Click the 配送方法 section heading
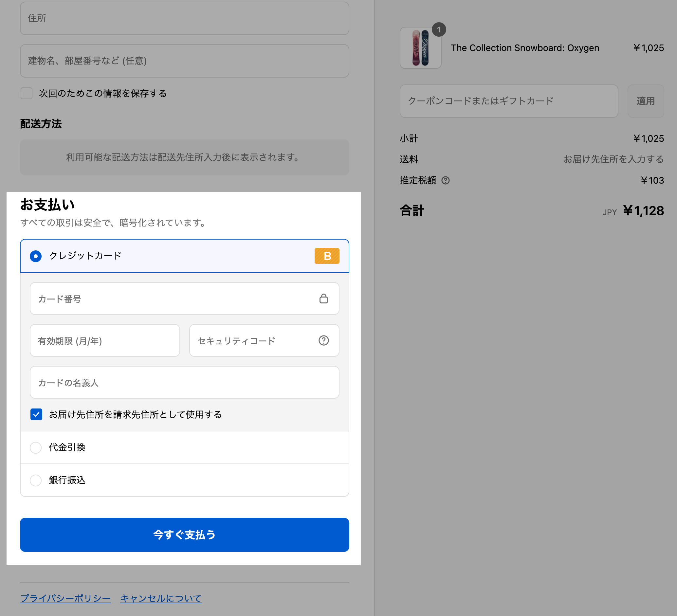Screen dimensions: 677x616 coord(41,124)
